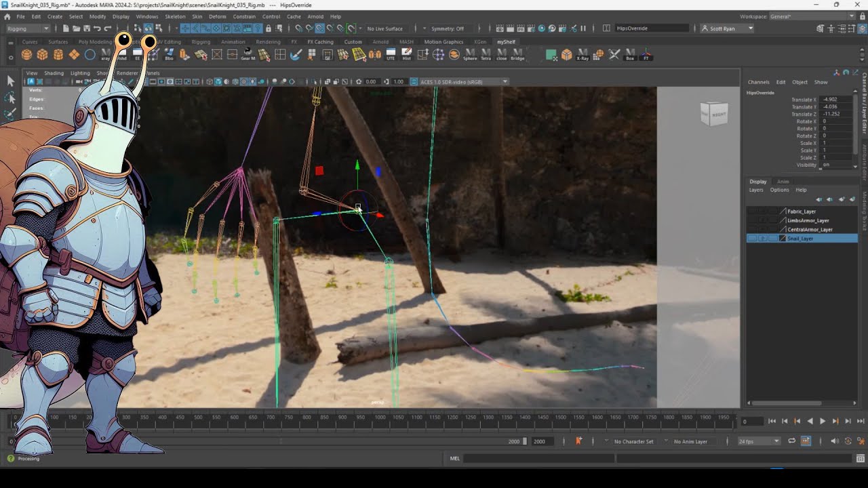Click the UTE shelf button
This screenshot has height=488, width=868.
(x=391, y=55)
